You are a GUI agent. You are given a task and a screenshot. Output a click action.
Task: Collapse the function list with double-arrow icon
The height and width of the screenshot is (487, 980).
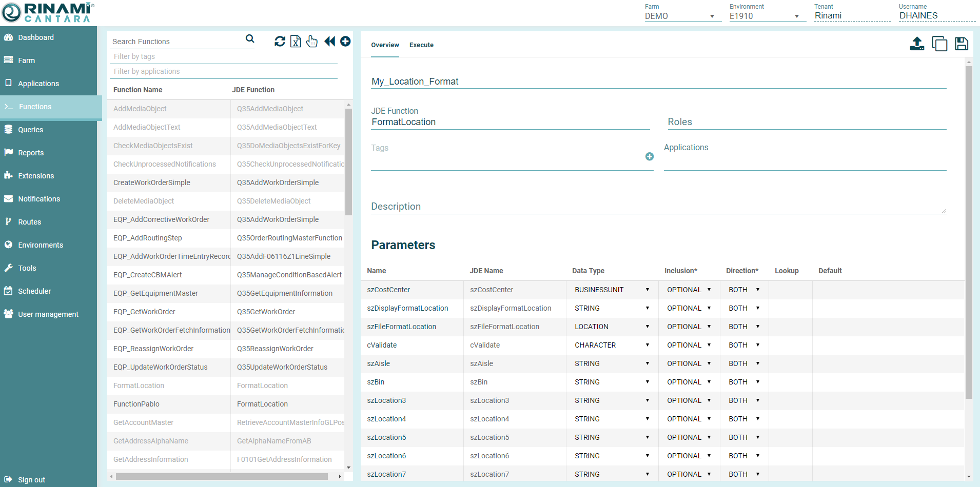(x=329, y=42)
